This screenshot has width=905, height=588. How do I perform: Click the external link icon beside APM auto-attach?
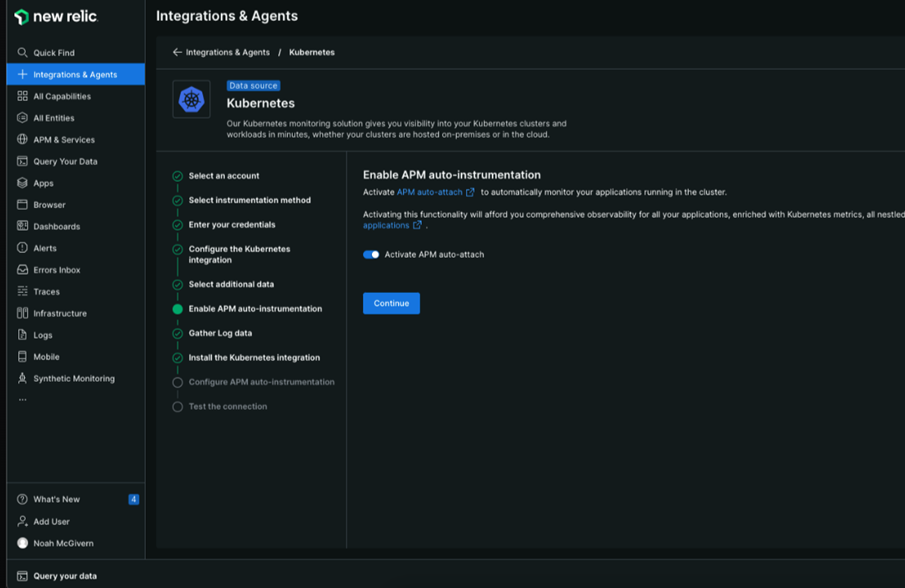pos(470,192)
